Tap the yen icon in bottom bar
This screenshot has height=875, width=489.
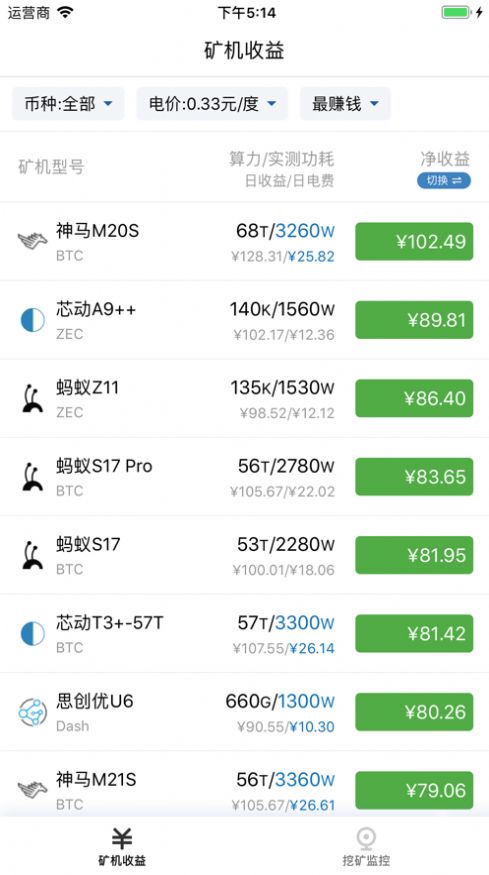click(x=122, y=839)
